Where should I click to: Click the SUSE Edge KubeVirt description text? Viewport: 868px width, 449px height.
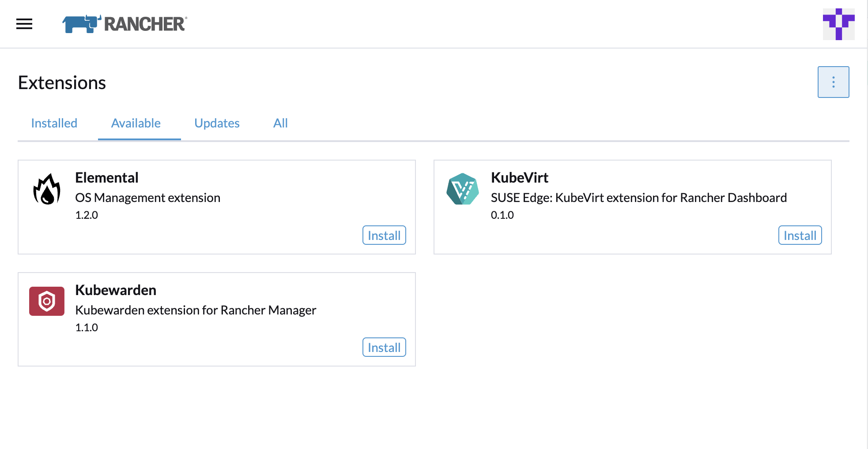639,198
